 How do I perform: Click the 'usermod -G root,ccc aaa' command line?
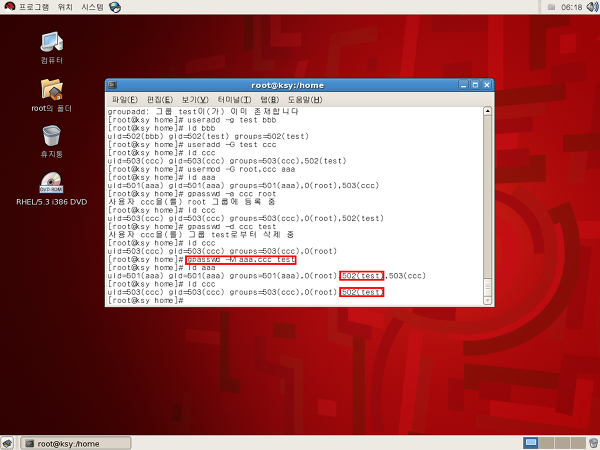[x=202, y=169]
